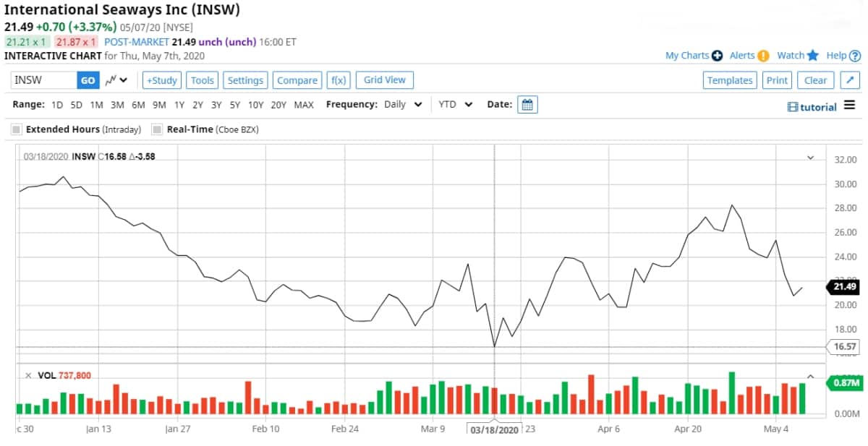Click the Compare button
This screenshot has width=868, height=446.
(297, 80)
